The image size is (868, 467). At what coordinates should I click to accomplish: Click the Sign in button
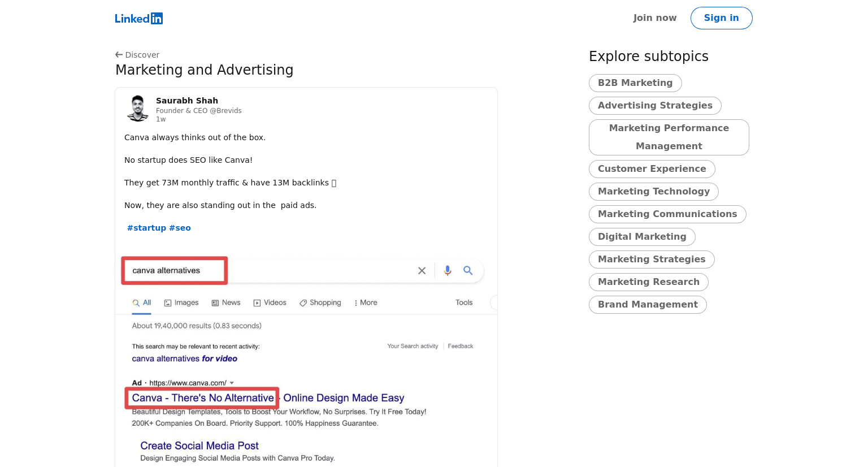point(721,18)
